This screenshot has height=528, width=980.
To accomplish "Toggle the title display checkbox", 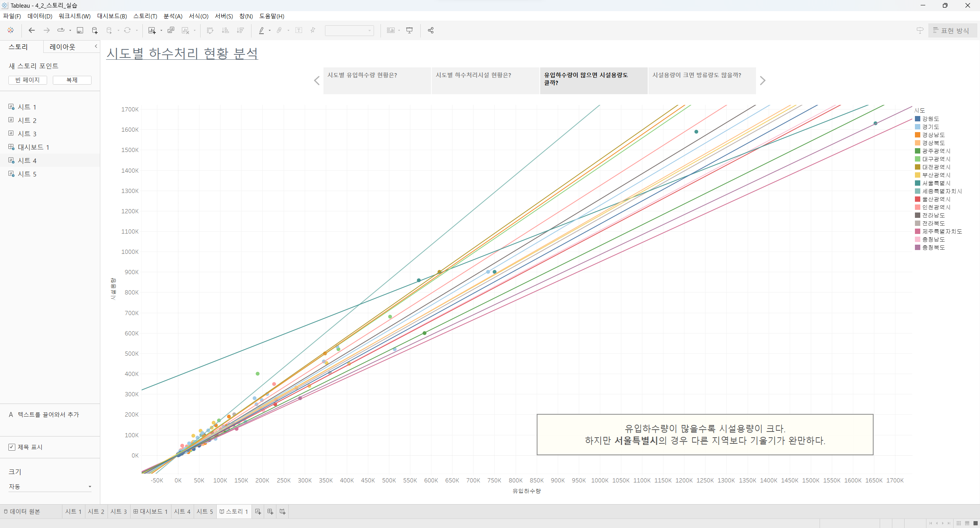I will [x=12, y=447].
